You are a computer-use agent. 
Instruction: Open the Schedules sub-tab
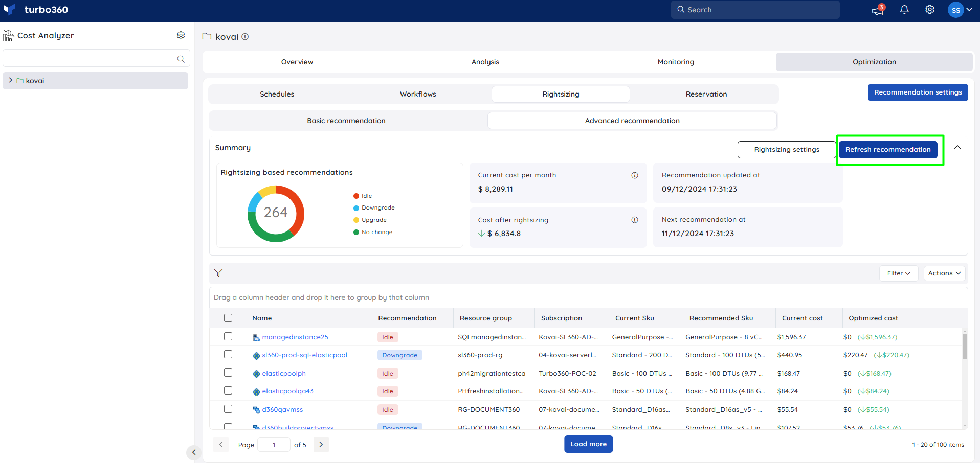click(277, 94)
